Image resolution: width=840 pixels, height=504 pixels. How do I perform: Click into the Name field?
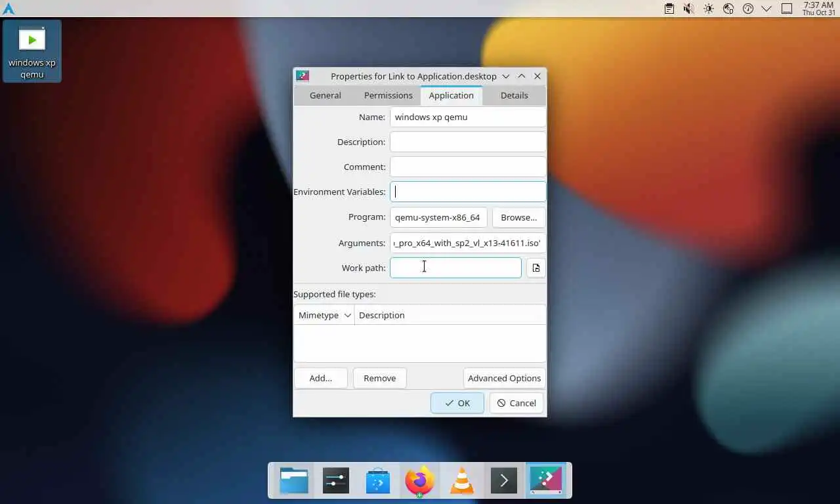(468, 117)
